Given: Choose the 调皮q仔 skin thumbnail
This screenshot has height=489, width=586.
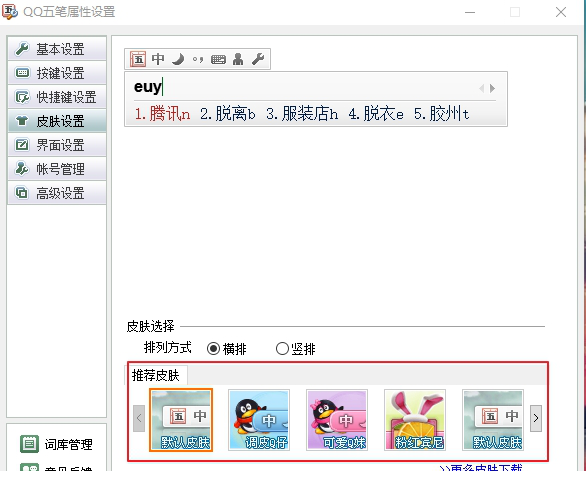Looking at the screenshot, I should 259,420.
